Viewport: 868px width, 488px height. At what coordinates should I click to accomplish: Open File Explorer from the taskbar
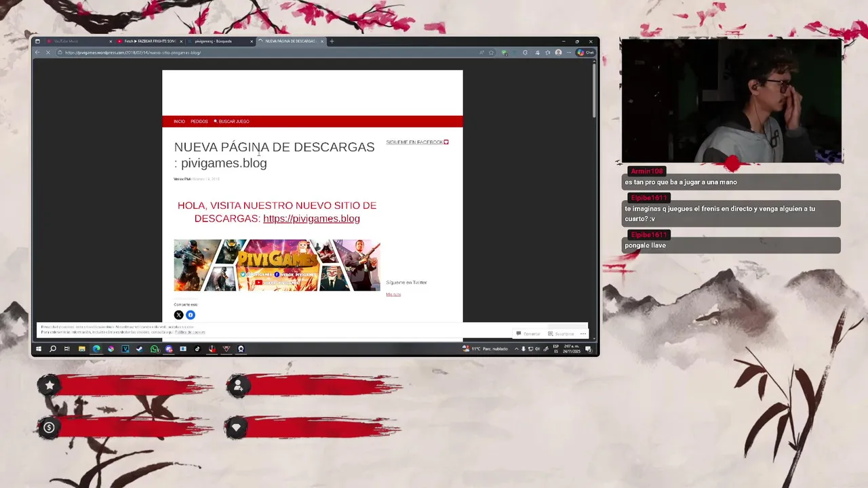tap(81, 349)
